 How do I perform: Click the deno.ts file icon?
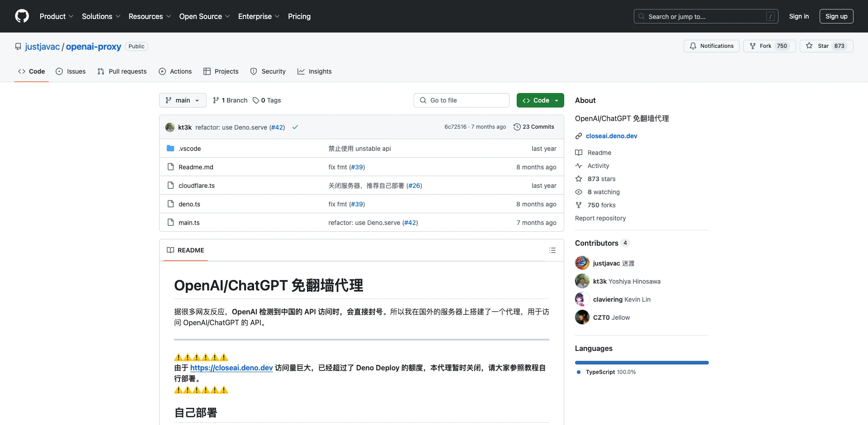tap(170, 204)
